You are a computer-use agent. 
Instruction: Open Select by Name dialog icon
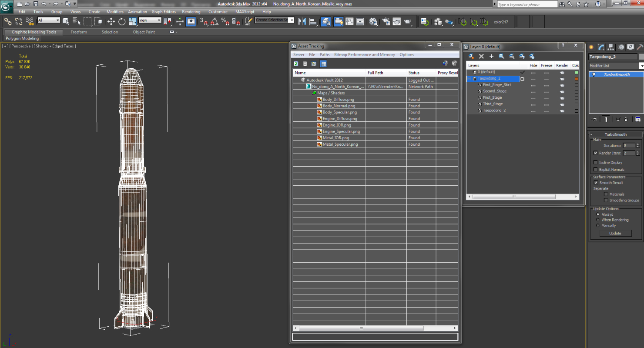point(77,21)
